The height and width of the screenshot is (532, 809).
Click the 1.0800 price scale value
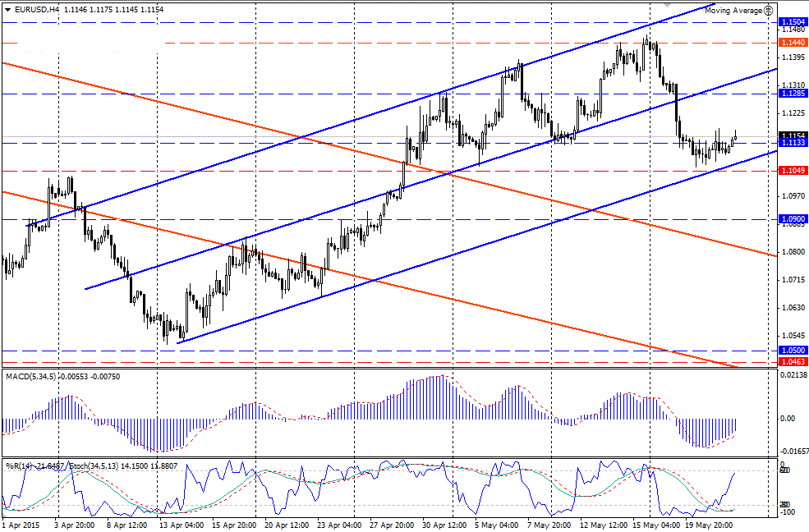click(x=793, y=252)
